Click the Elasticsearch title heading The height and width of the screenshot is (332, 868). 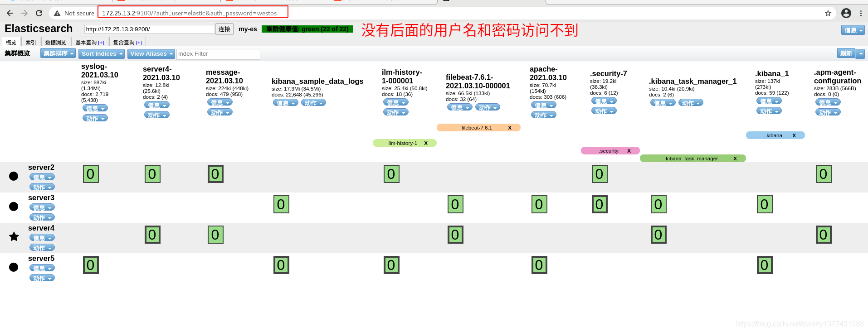pyautogui.click(x=39, y=29)
